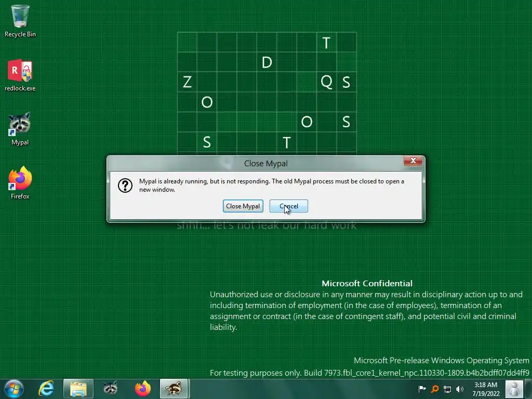The height and width of the screenshot is (399, 532).
Task: Click the question mark icon in dialog
Action: tap(125, 185)
